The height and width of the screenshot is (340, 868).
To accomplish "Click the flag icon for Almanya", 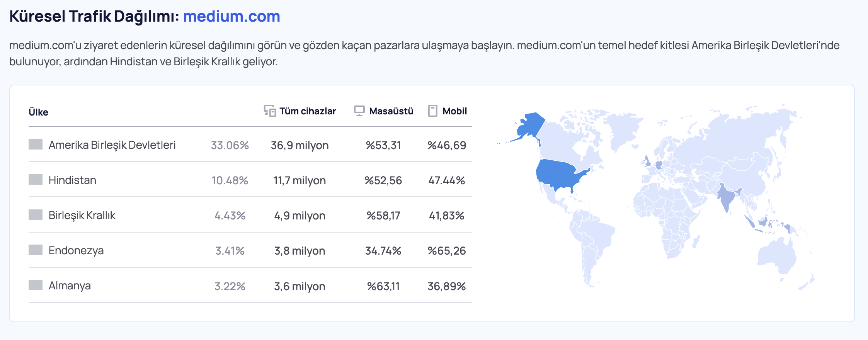I will (x=36, y=285).
